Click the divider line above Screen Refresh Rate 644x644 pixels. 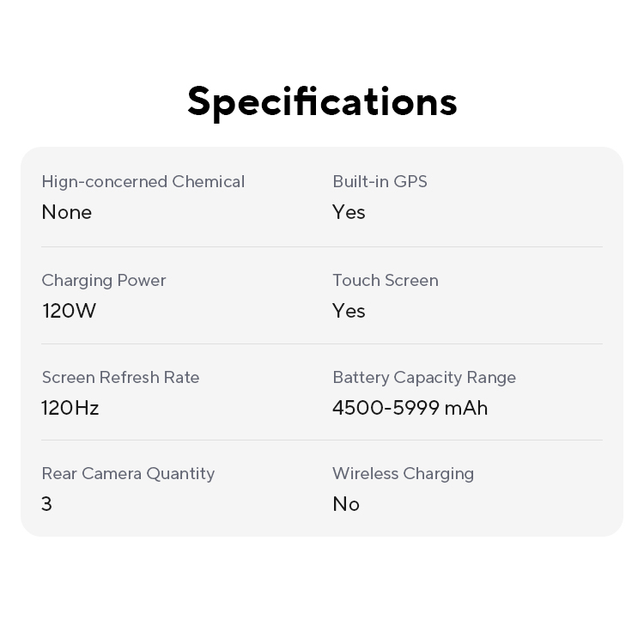(x=322, y=344)
